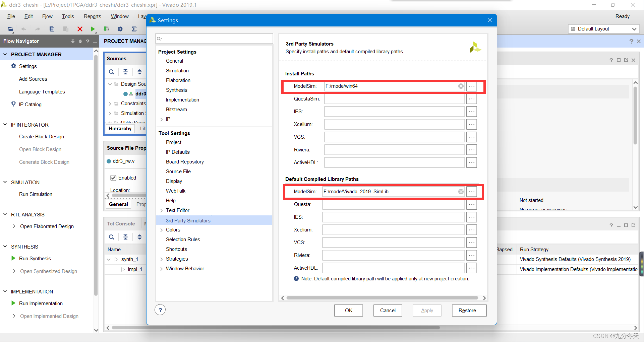The height and width of the screenshot is (342, 644).
Task: Click the settings search input field
Action: 214,39
